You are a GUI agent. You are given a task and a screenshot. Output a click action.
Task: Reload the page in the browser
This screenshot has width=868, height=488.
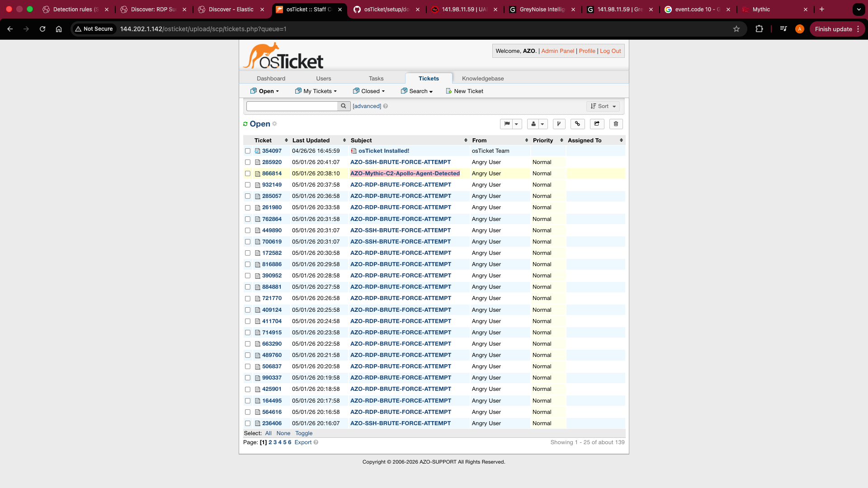[x=42, y=29]
